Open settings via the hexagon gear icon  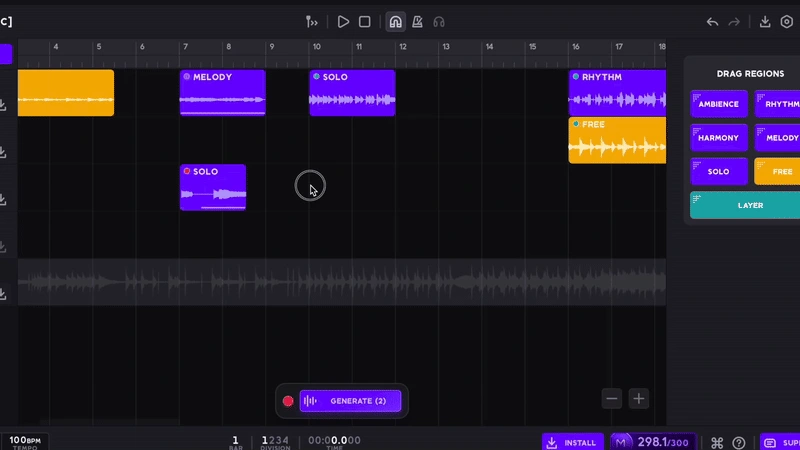coord(786,21)
